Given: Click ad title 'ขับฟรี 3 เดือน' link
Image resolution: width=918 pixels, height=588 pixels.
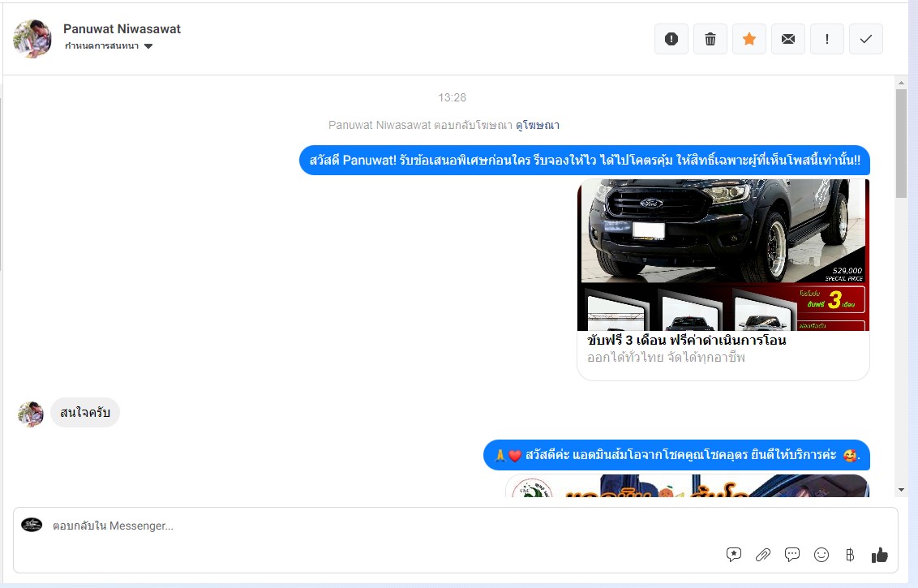Looking at the screenshot, I should click(x=686, y=340).
